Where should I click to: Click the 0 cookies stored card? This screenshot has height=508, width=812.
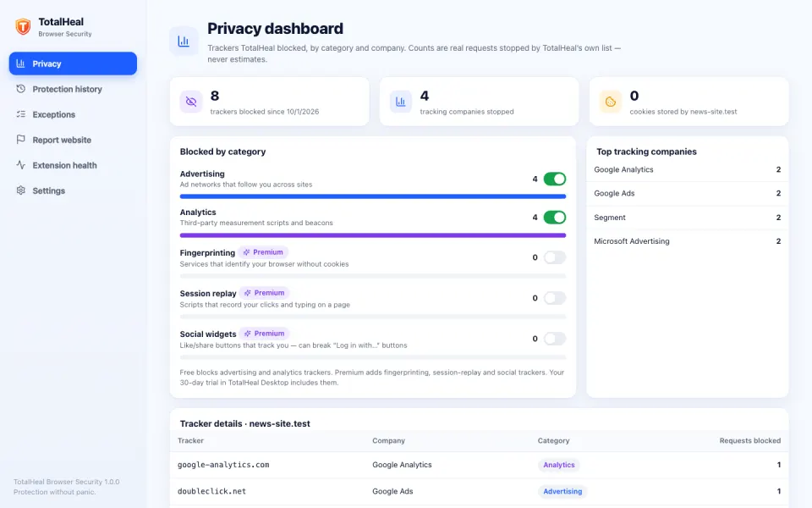689,102
